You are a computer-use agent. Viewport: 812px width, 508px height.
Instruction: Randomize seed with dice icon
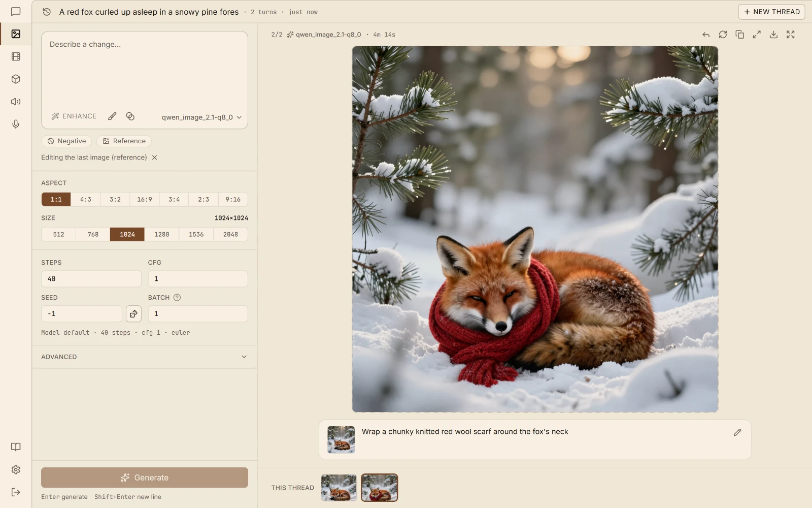point(133,314)
